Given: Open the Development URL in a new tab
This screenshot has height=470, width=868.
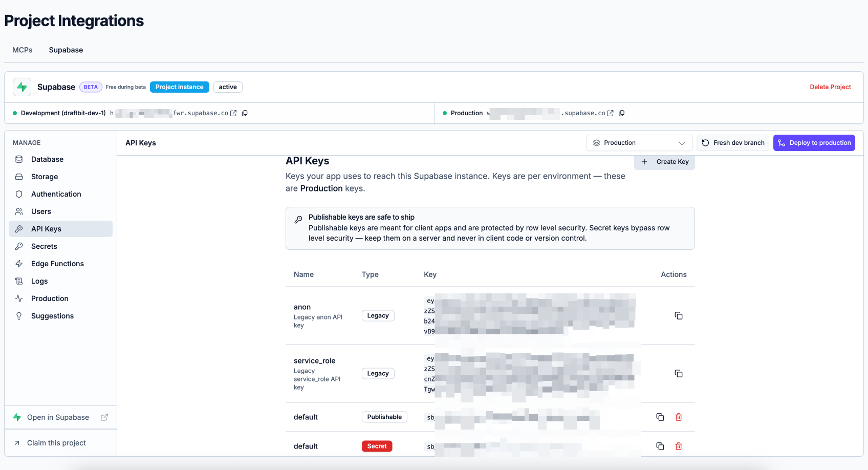Looking at the screenshot, I should pyautogui.click(x=233, y=113).
